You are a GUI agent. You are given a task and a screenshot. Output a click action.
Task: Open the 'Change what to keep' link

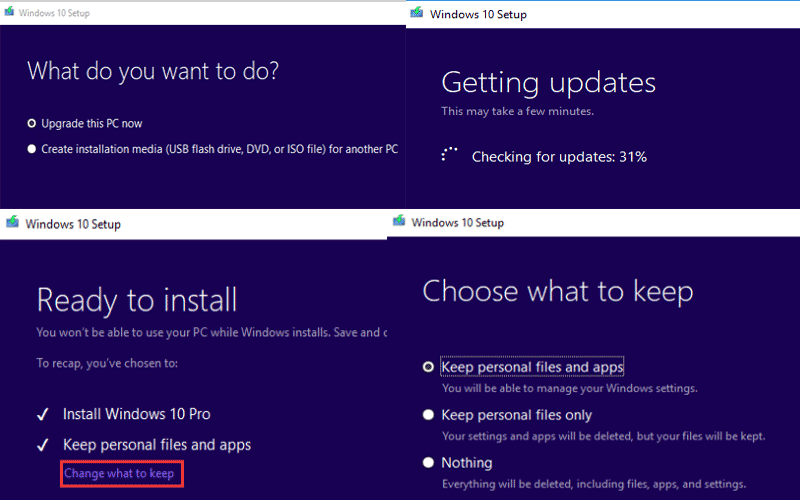[x=119, y=473]
